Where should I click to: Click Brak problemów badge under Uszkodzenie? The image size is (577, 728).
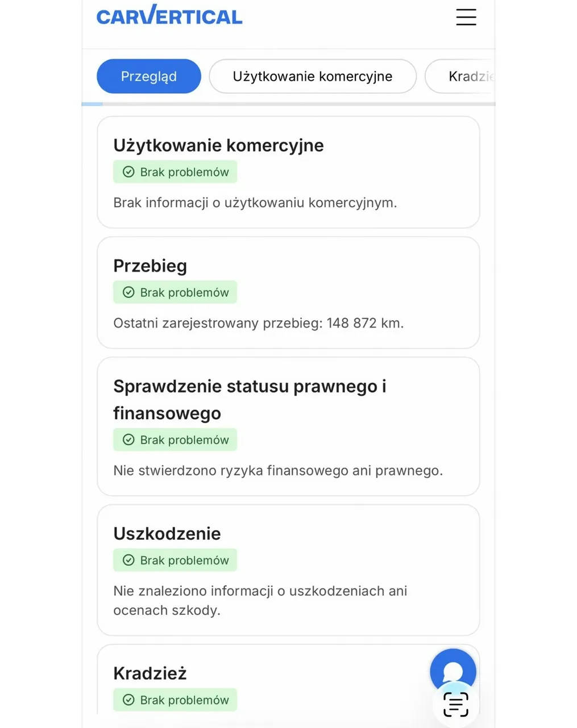175,560
